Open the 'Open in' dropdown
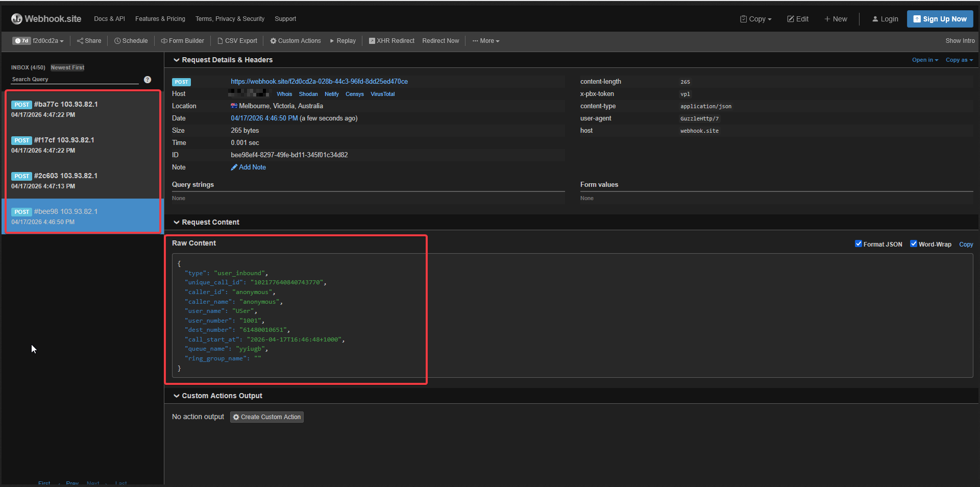Screen dimensions: 980x487 tap(925, 60)
